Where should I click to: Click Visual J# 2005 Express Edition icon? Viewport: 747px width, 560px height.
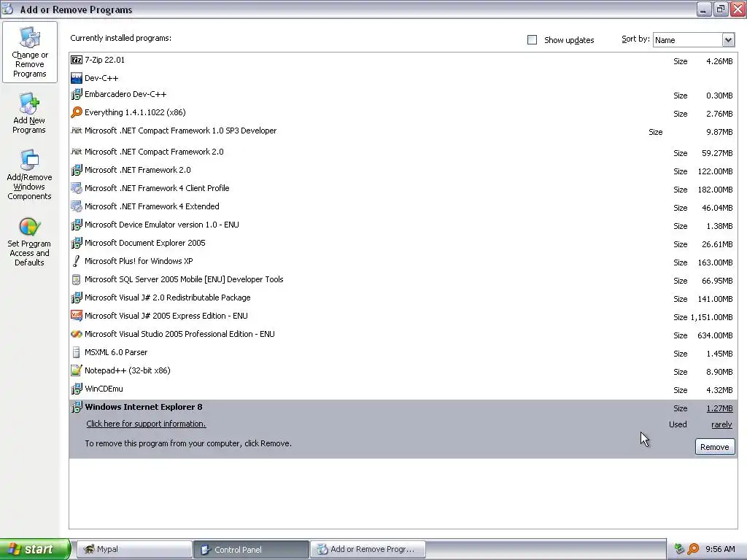point(76,316)
